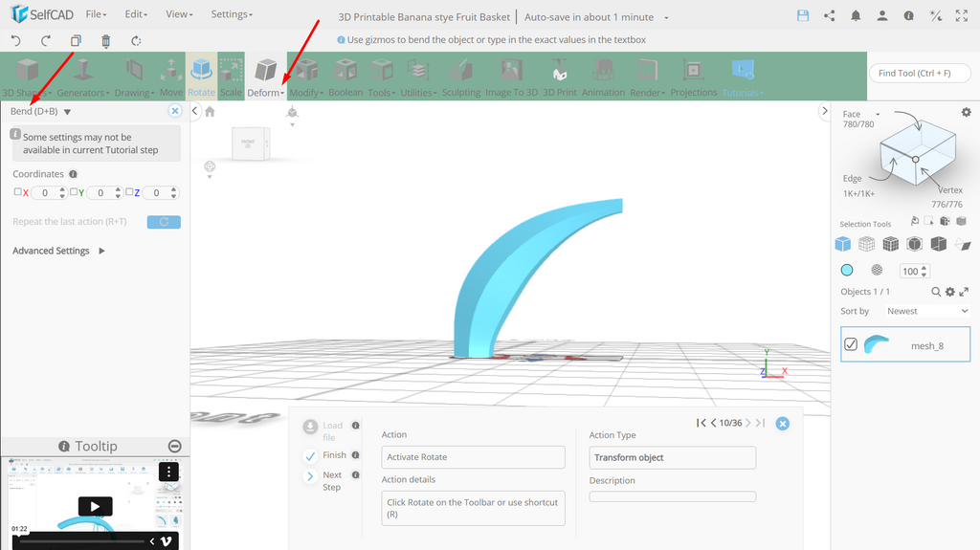Viewport: 980px width, 550px height.
Task: Enable the Z coordinate checkbox
Action: coord(129,192)
